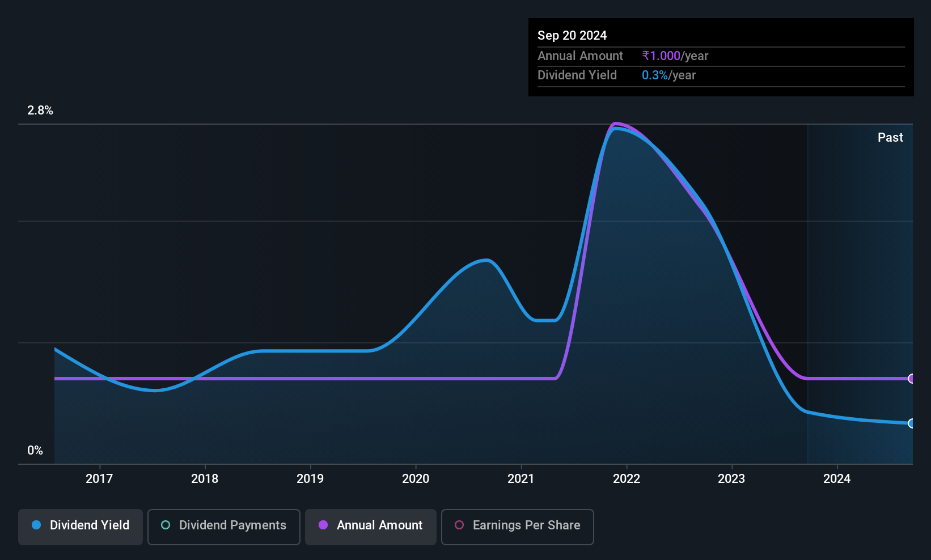This screenshot has width=931, height=560.
Task: Toggle the Annual Amount legend button
Action: (x=370, y=527)
